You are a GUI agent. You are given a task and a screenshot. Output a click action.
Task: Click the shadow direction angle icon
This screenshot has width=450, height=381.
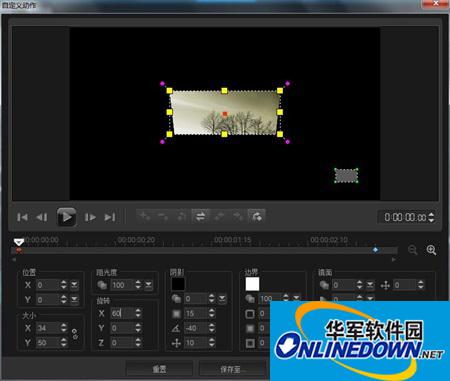[176, 328]
